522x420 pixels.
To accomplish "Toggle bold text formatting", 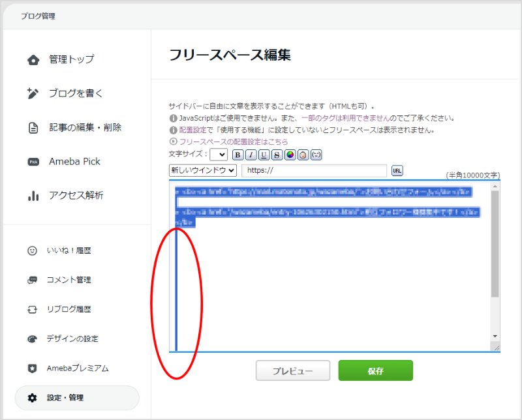I will 238,155.
